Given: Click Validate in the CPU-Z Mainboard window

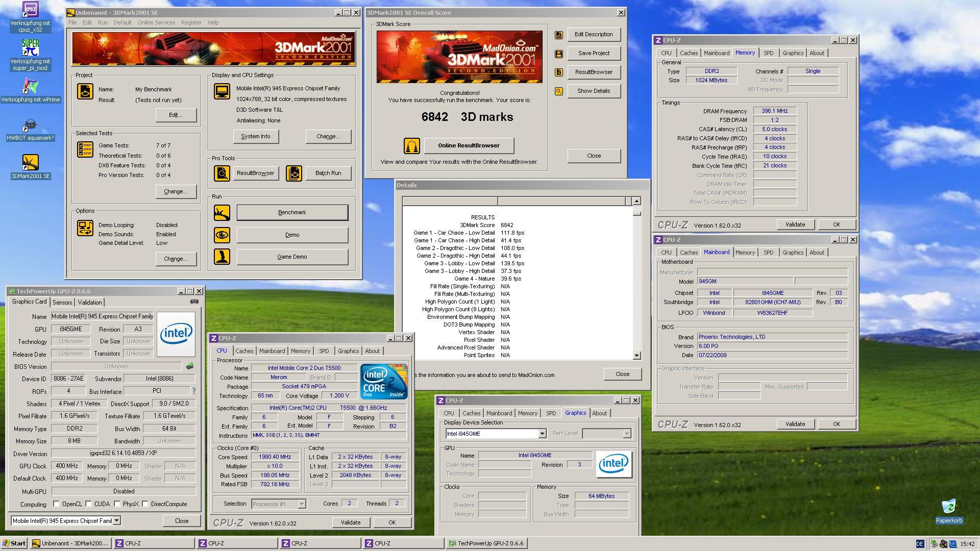Looking at the screenshot, I should click(x=795, y=424).
